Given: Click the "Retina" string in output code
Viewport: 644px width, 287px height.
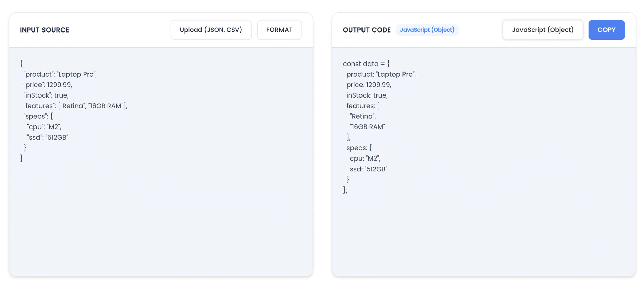Looking at the screenshot, I should [x=362, y=116].
